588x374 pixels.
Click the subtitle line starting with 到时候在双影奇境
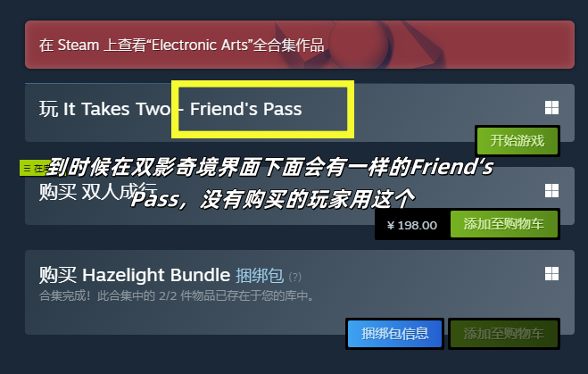(270, 167)
